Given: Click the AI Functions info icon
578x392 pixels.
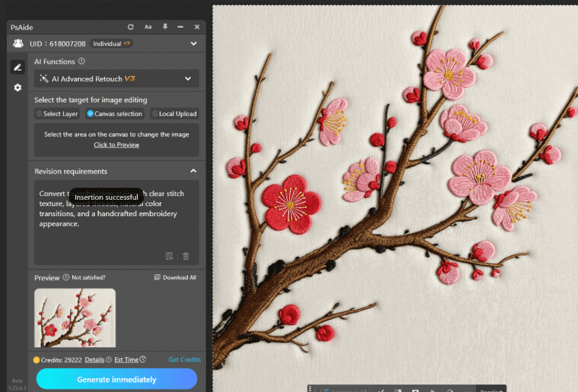Looking at the screenshot, I should [81, 61].
